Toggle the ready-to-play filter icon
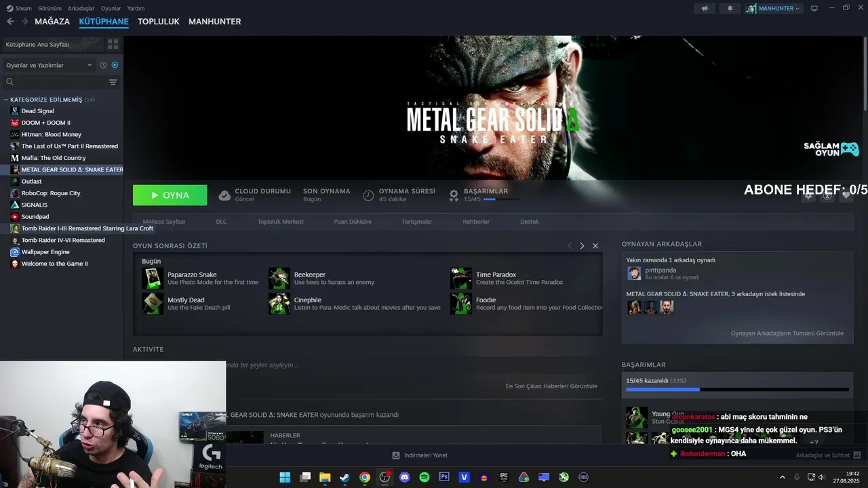 pos(115,65)
